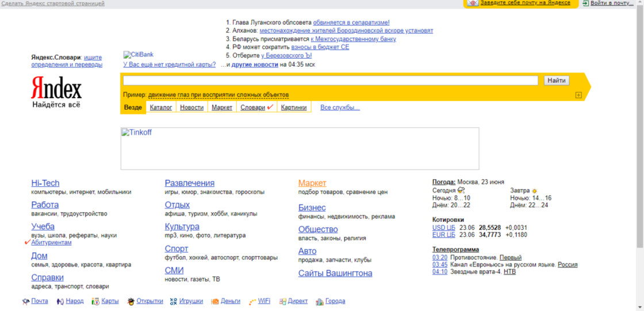
Task: Click the Города cities icon
Action: [320, 302]
